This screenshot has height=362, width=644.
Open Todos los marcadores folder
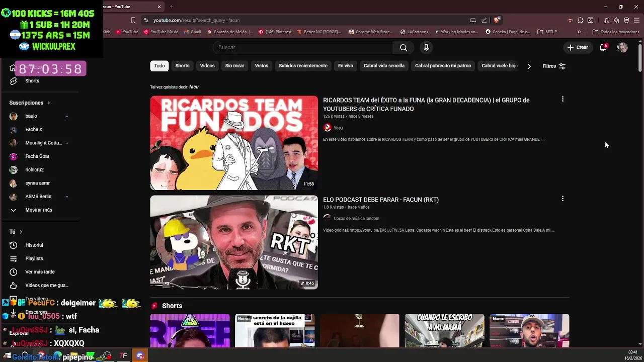tap(616, 32)
